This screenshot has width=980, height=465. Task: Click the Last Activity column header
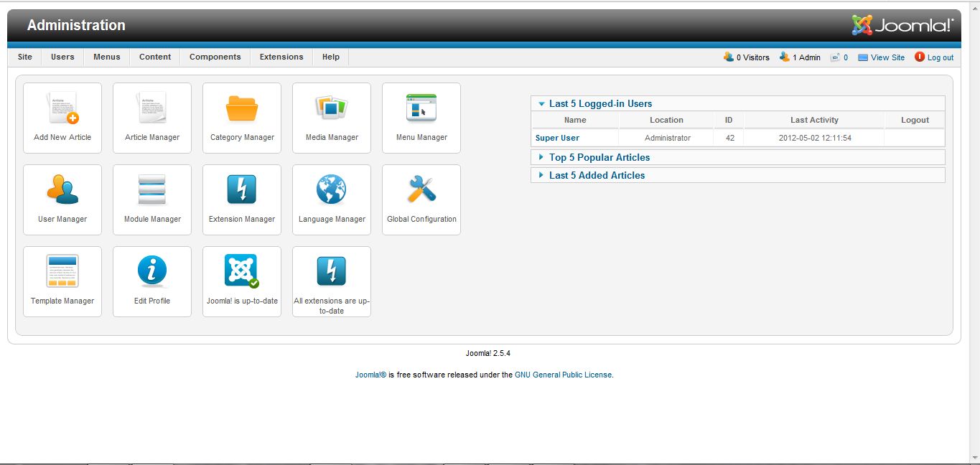click(814, 120)
